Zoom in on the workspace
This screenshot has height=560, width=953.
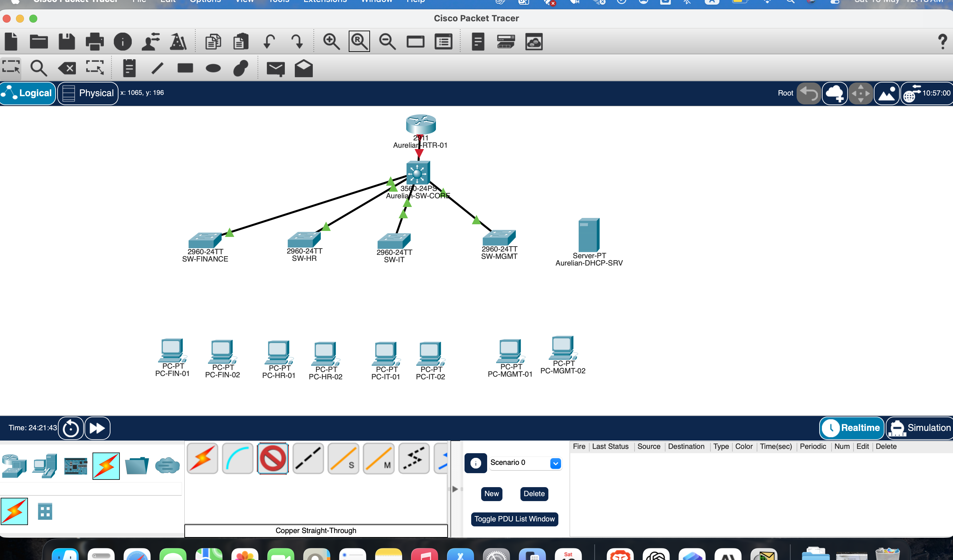(331, 42)
